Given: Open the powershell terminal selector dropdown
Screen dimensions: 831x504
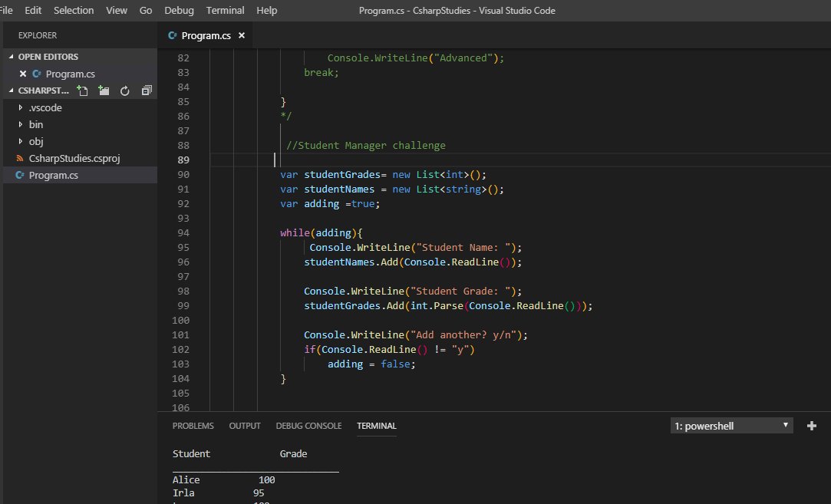Looking at the screenshot, I should 731,426.
